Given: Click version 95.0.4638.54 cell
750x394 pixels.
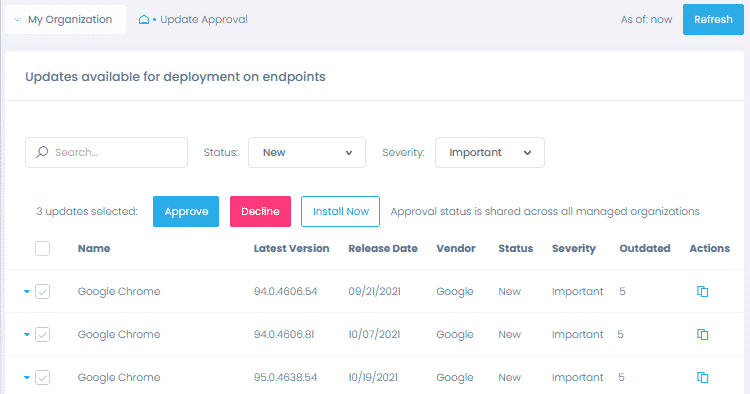Looking at the screenshot, I should click(x=286, y=377).
